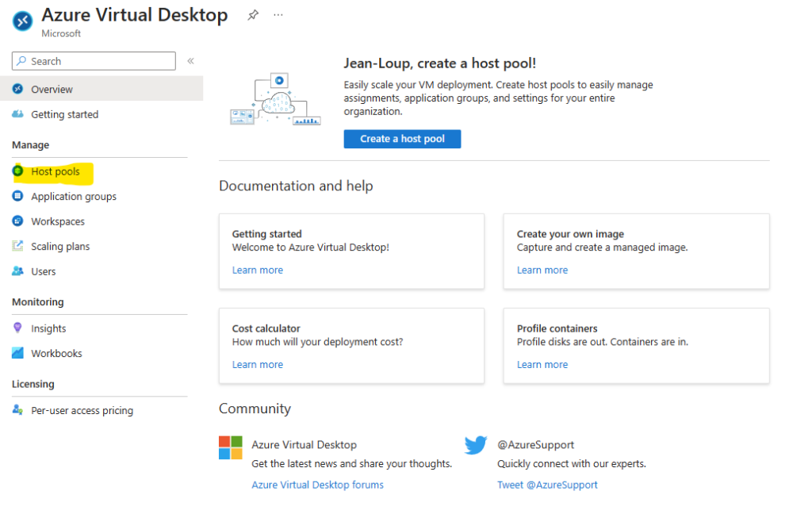The image size is (812, 518).
Task: Open Workspaces menu item
Action: tap(57, 221)
